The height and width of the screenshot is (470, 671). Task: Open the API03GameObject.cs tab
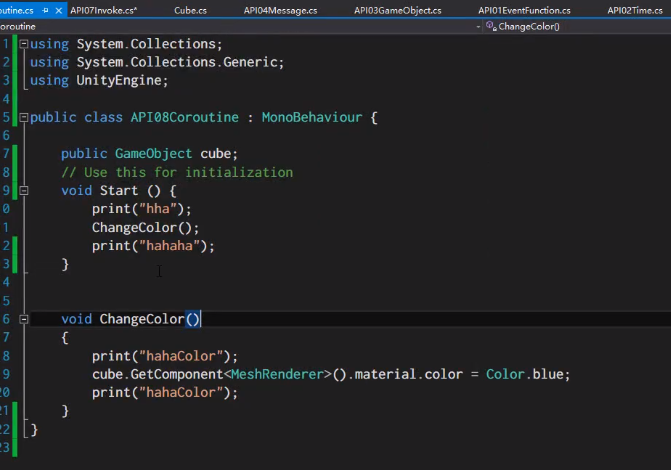tap(398, 11)
